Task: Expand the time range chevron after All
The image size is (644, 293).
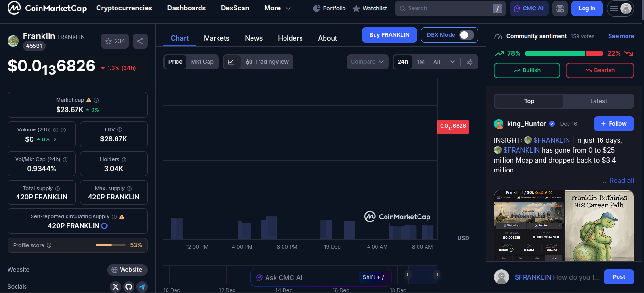Action: coord(452,62)
